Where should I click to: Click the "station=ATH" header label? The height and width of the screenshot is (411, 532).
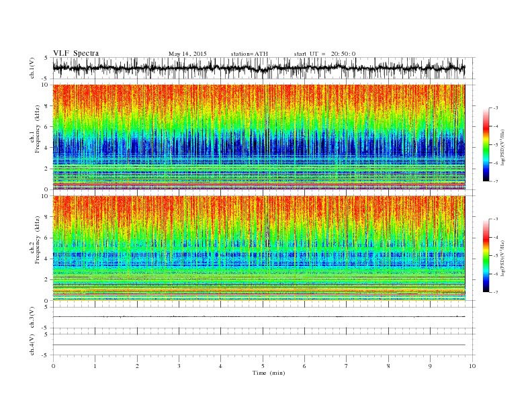[249, 54]
